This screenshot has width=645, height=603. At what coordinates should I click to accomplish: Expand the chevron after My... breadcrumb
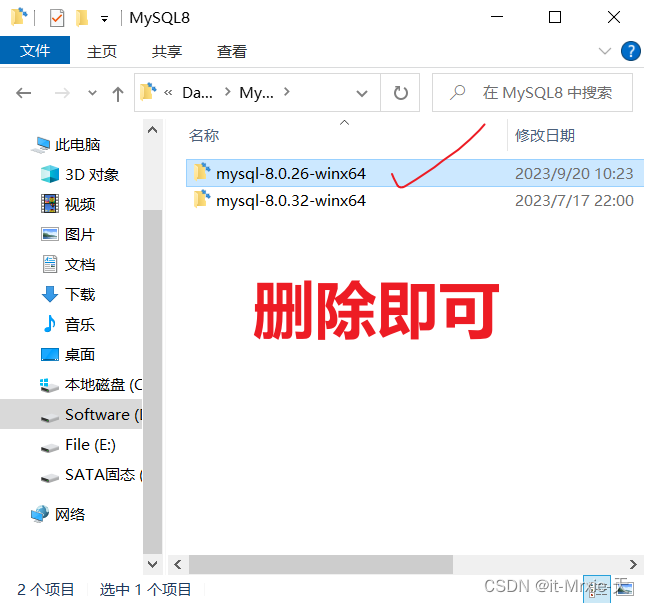point(287,92)
